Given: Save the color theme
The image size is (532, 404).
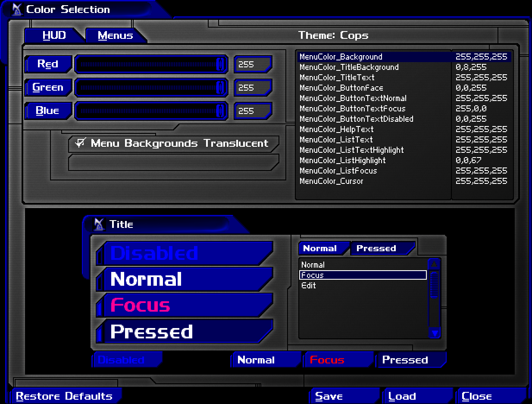Looking at the screenshot, I should click(344, 396).
